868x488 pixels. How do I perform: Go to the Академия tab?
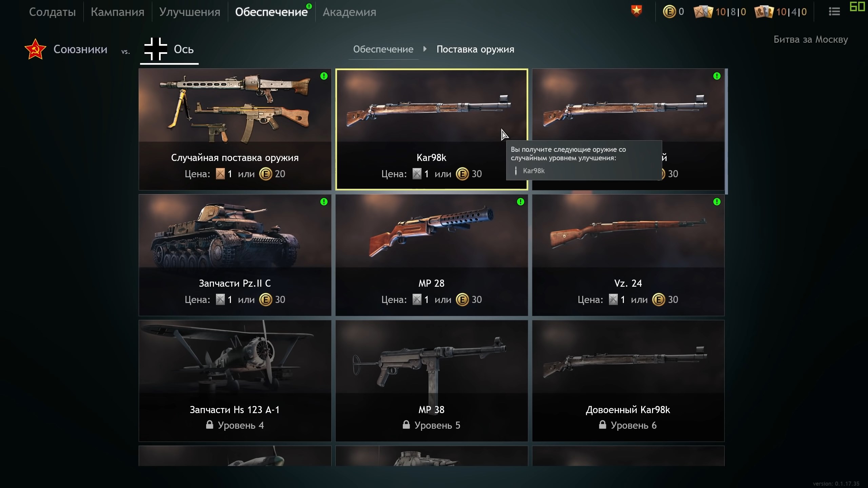click(349, 12)
